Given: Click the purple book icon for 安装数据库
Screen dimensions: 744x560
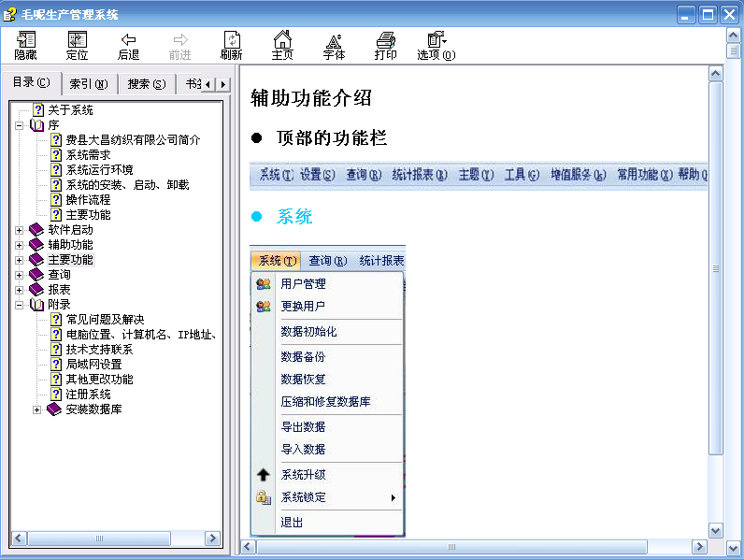Looking at the screenshot, I should tap(54, 409).
